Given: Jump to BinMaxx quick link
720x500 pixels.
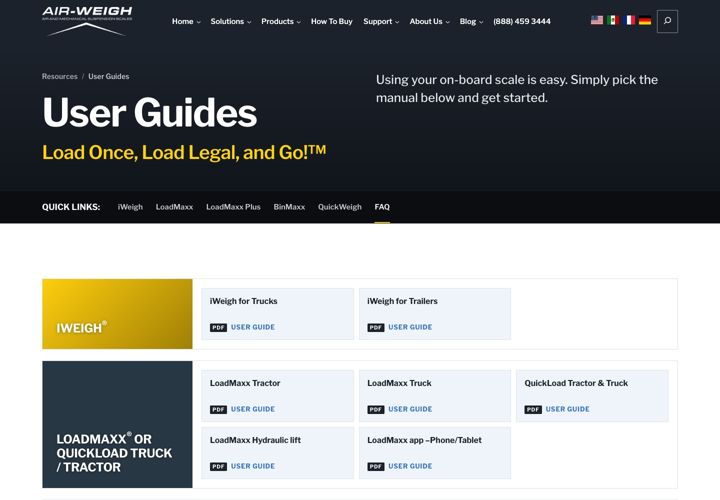Looking at the screenshot, I should click(289, 207).
